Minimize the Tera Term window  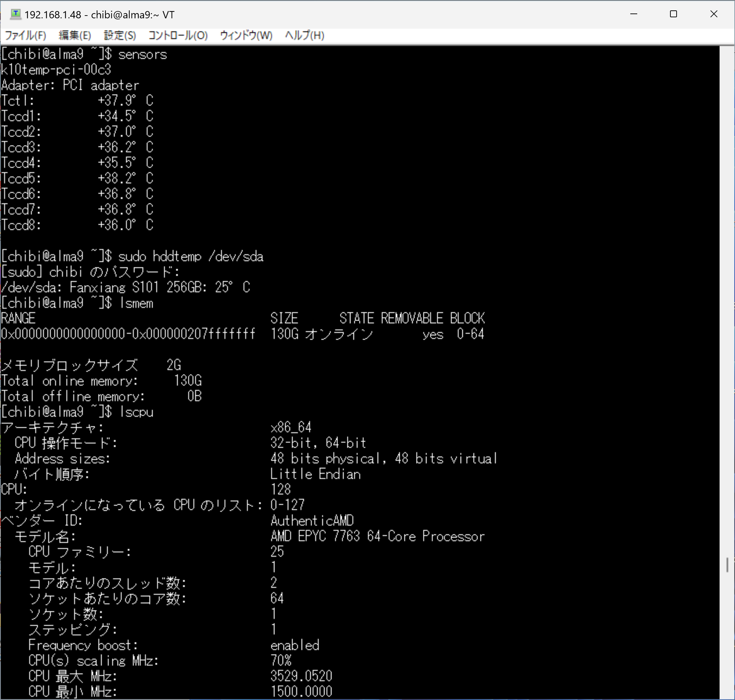point(633,14)
